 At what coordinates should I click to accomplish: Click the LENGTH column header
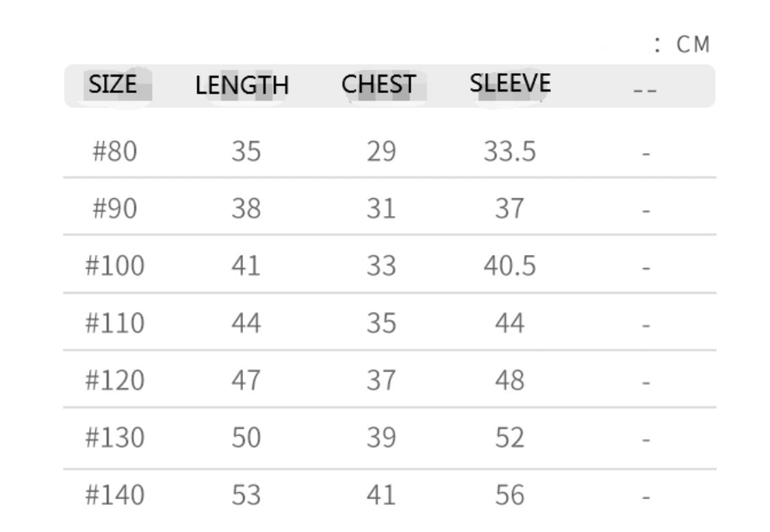242,85
